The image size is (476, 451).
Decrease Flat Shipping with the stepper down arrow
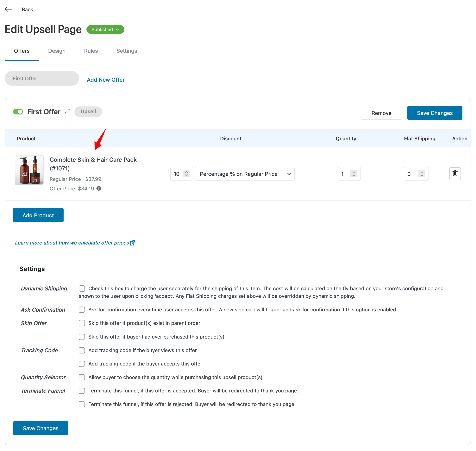click(x=422, y=176)
